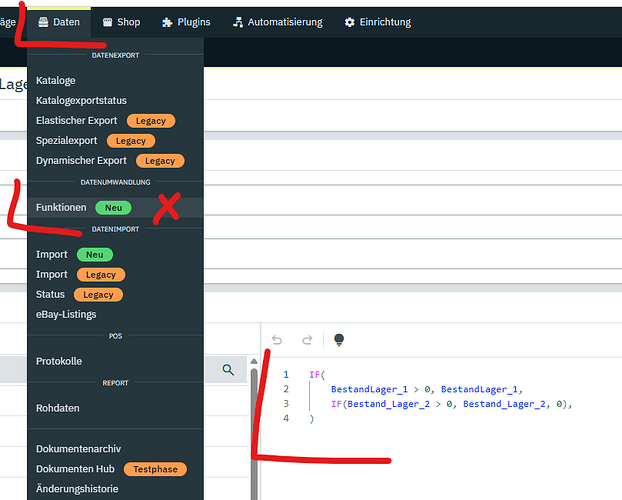Click code line 1 with IF(
Screen dimensions: 622x500
pos(317,375)
